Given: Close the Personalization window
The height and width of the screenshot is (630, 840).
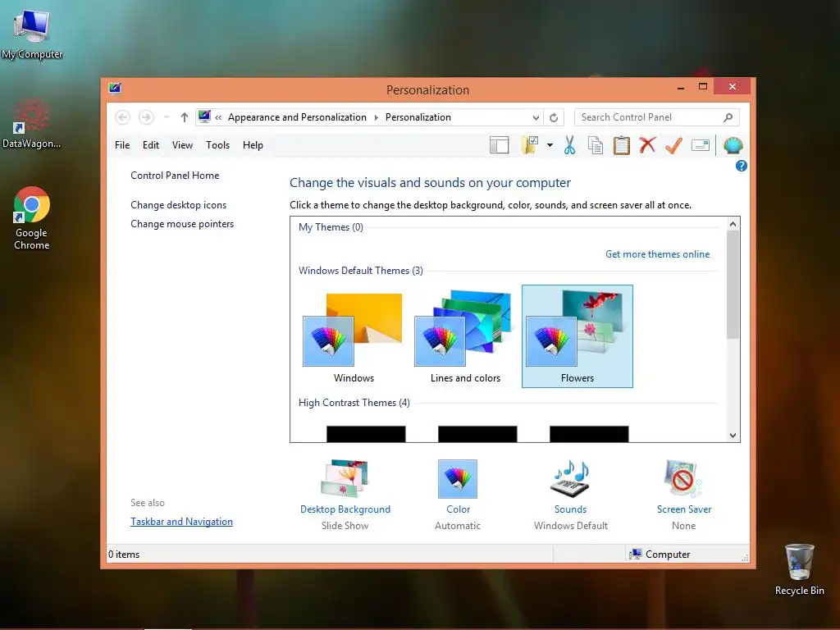Looking at the screenshot, I should (x=733, y=87).
